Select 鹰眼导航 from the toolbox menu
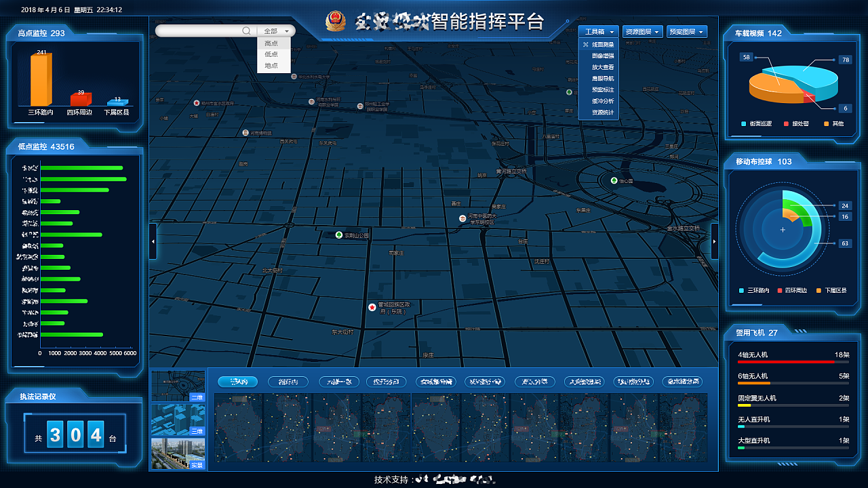 point(599,79)
